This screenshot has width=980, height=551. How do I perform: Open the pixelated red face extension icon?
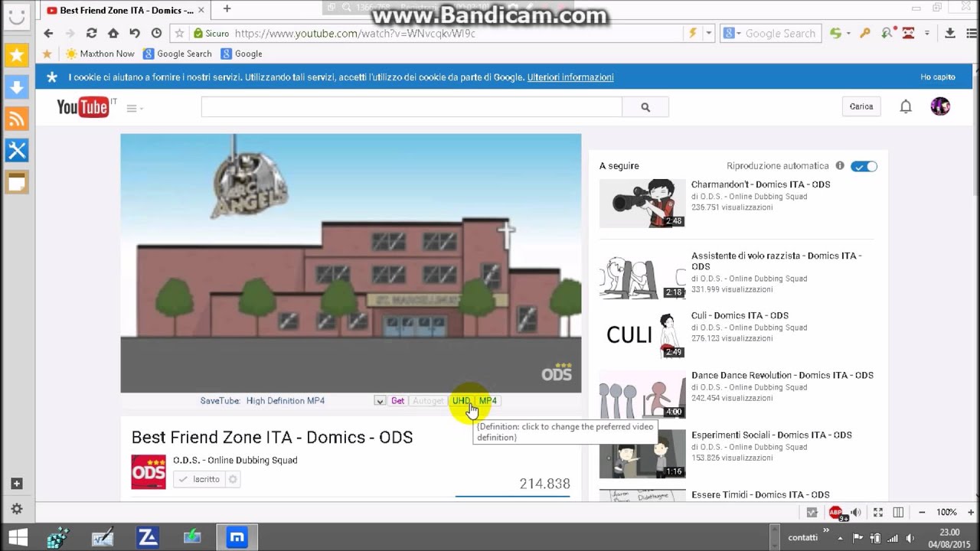[x=908, y=33]
